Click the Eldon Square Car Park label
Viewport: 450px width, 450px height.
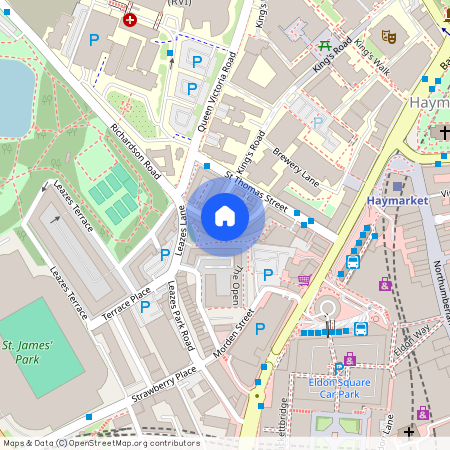[339, 388]
